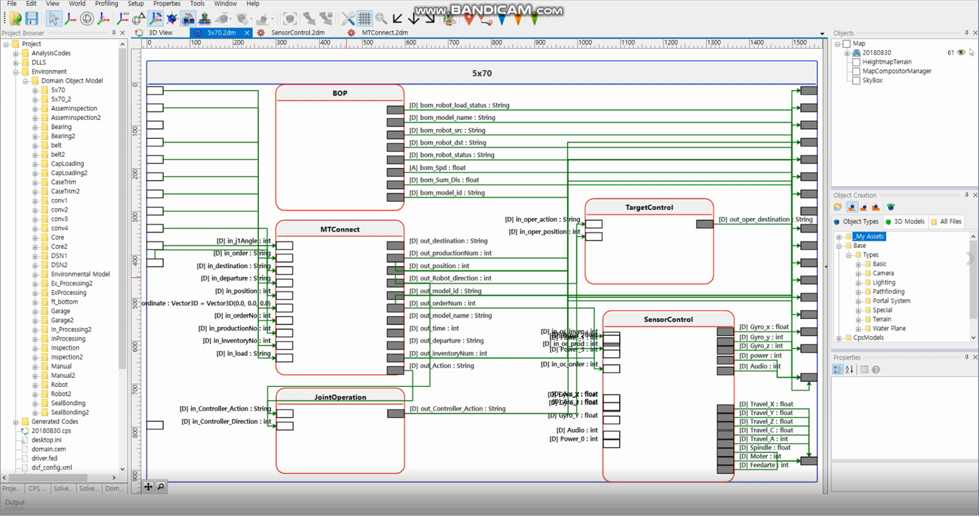Click the down arrow toolbar icon
The width and height of the screenshot is (980, 517).
[413, 19]
